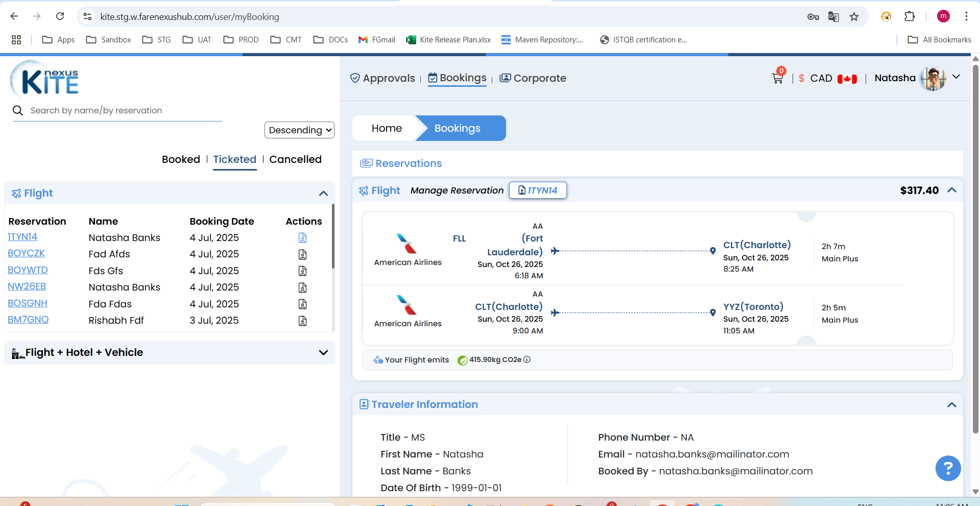The image size is (980, 506).
Task: Click the CAD currency label
Action: [x=821, y=78]
